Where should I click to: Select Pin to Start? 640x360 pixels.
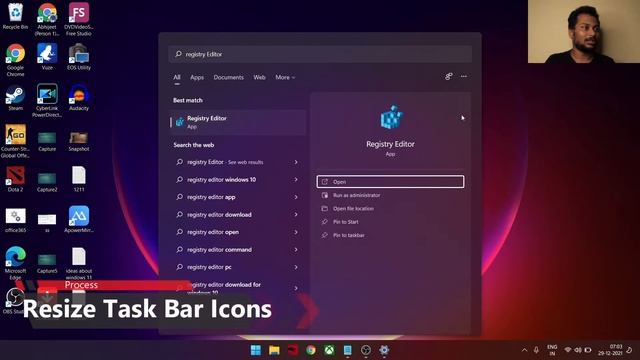(x=390, y=222)
